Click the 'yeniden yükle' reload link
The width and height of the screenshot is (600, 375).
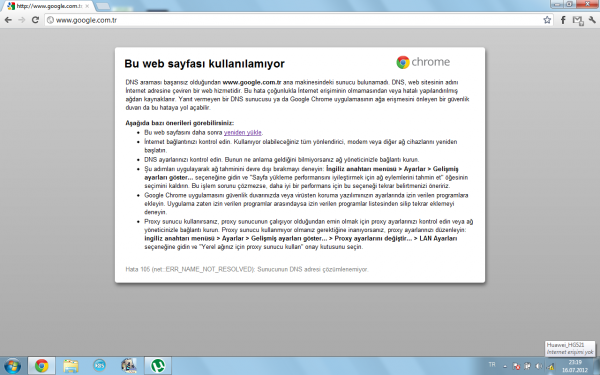click(x=243, y=132)
